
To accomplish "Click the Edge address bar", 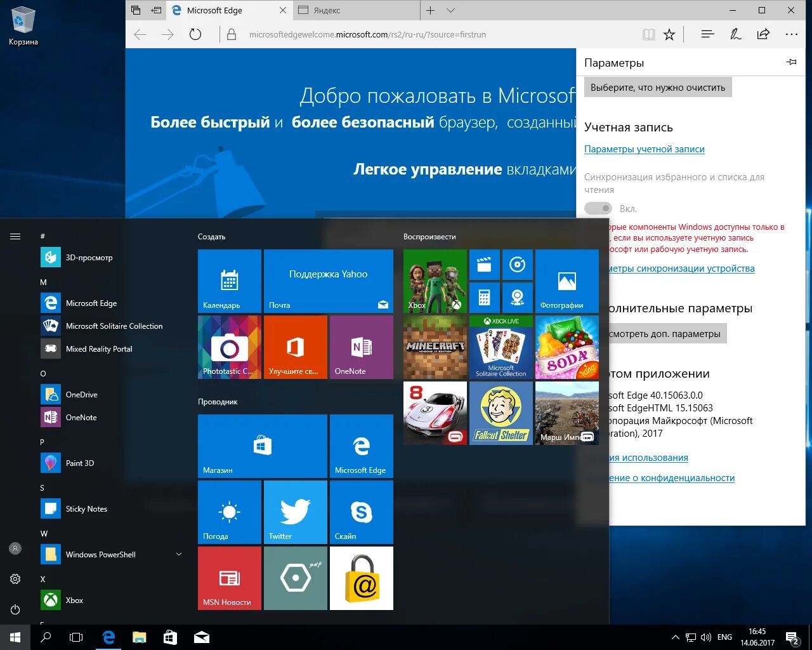I will coord(430,34).
